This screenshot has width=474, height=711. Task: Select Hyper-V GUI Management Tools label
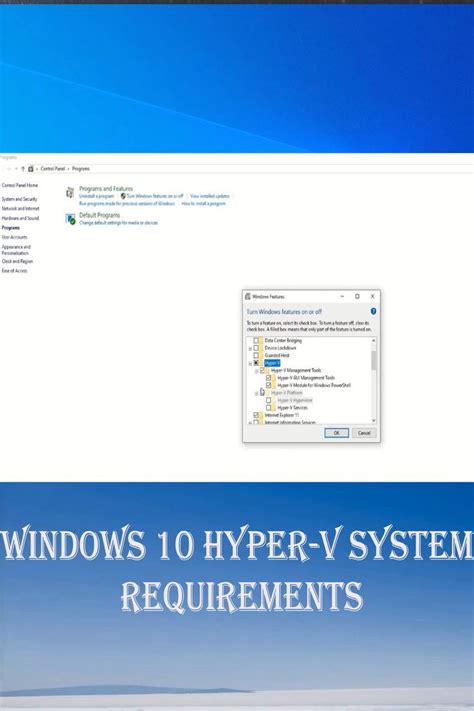(x=306, y=378)
